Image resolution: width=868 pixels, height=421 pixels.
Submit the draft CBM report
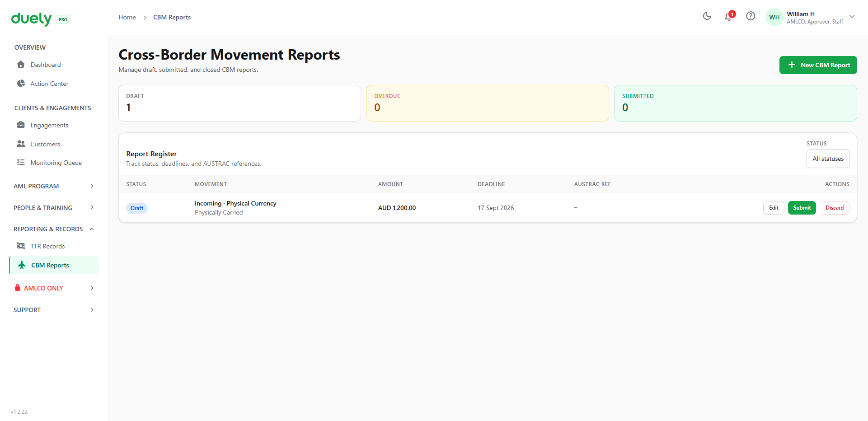pyautogui.click(x=802, y=208)
